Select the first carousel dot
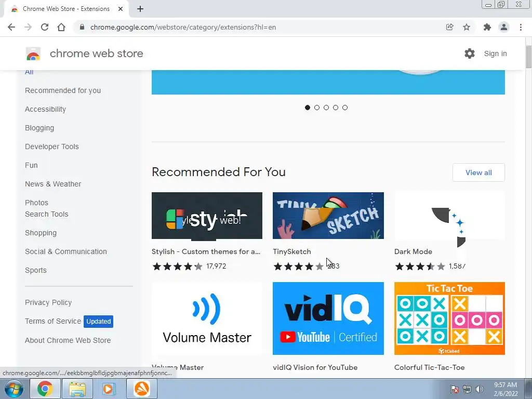The width and height of the screenshot is (532, 399). coord(308,108)
